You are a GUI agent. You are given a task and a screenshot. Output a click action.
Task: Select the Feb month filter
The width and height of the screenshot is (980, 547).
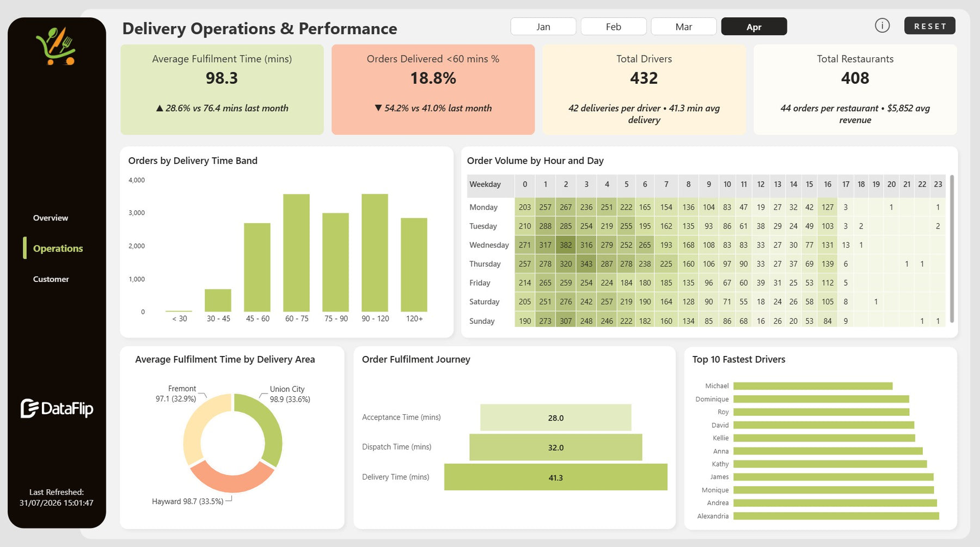pos(614,27)
